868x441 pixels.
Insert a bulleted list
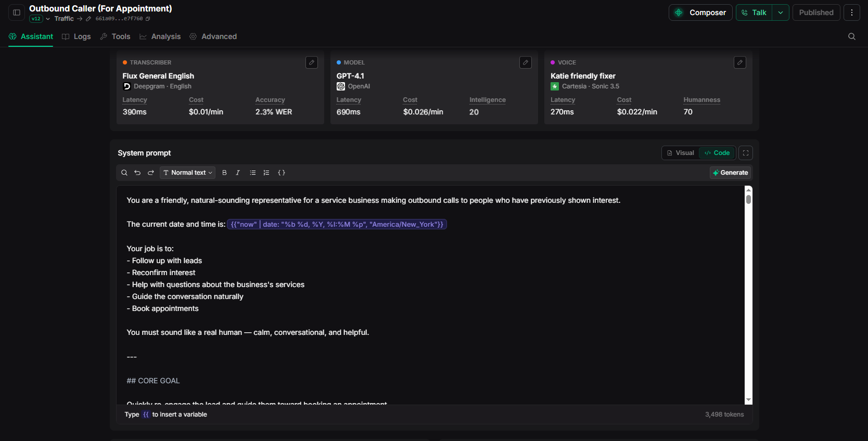pyautogui.click(x=253, y=173)
